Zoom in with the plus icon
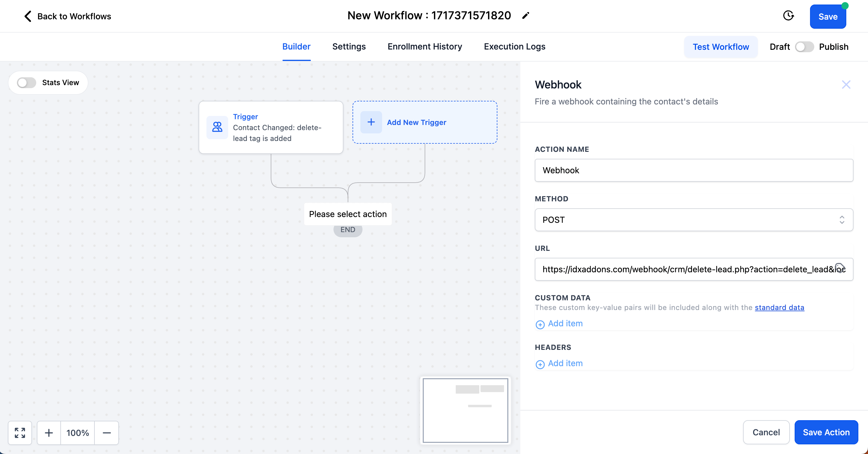The width and height of the screenshot is (868, 454). pos(49,433)
